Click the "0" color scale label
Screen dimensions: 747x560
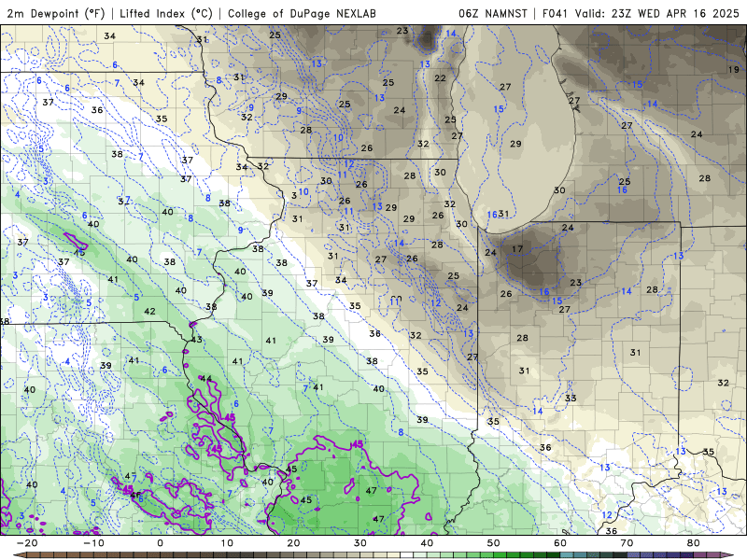pyautogui.click(x=160, y=543)
